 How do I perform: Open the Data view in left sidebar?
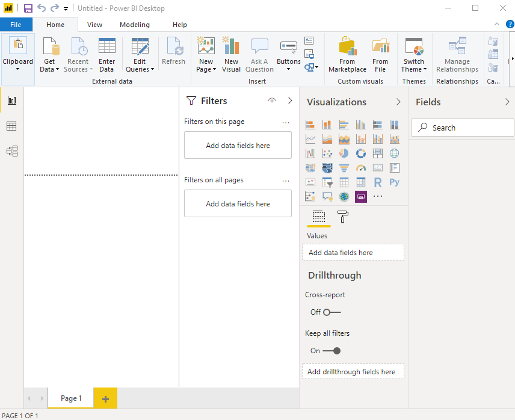(x=12, y=125)
